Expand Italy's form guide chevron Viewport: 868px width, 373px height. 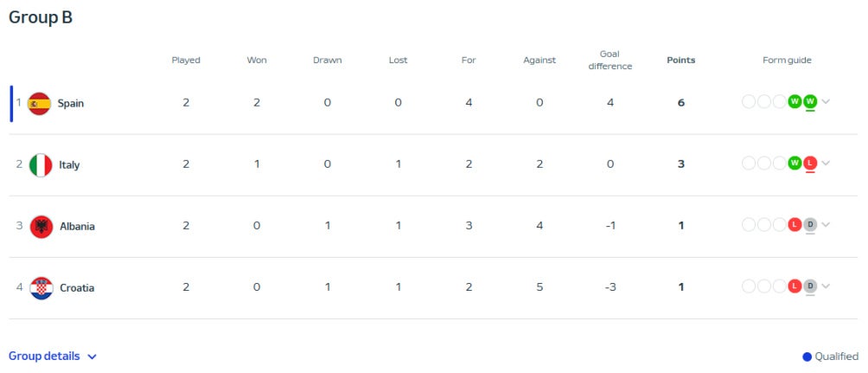click(x=827, y=164)
